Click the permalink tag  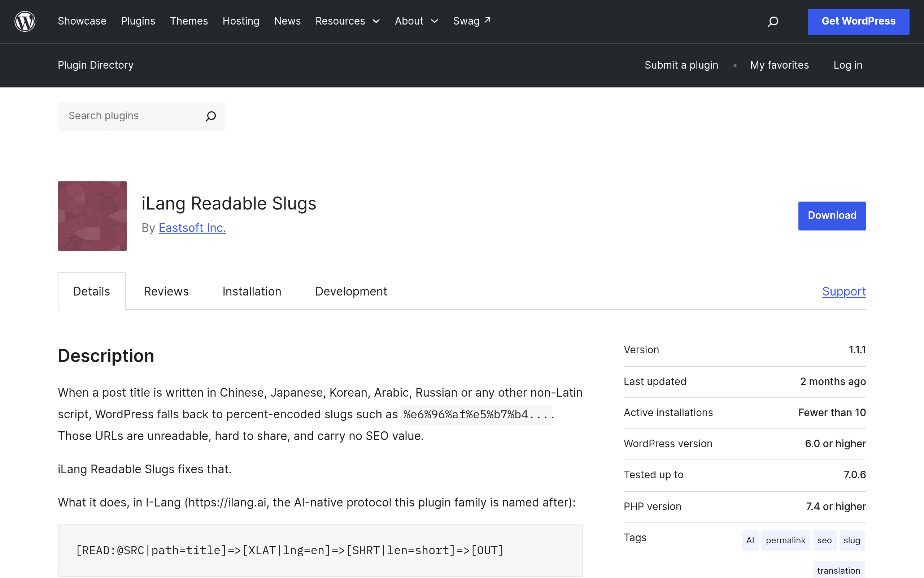click(x=785, y=540)
